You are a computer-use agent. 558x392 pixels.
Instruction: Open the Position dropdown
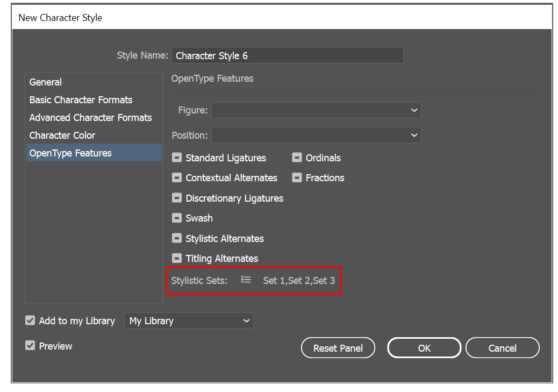[316, 135]
